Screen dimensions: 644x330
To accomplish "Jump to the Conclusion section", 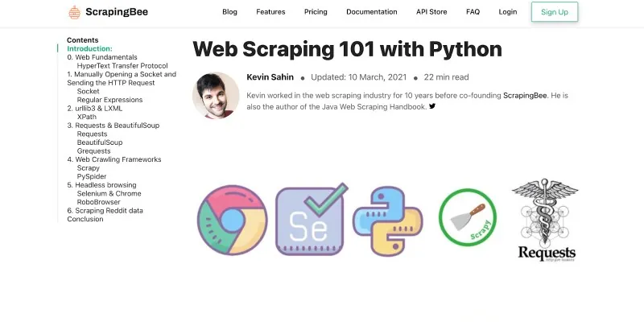I will pos(85,219).
